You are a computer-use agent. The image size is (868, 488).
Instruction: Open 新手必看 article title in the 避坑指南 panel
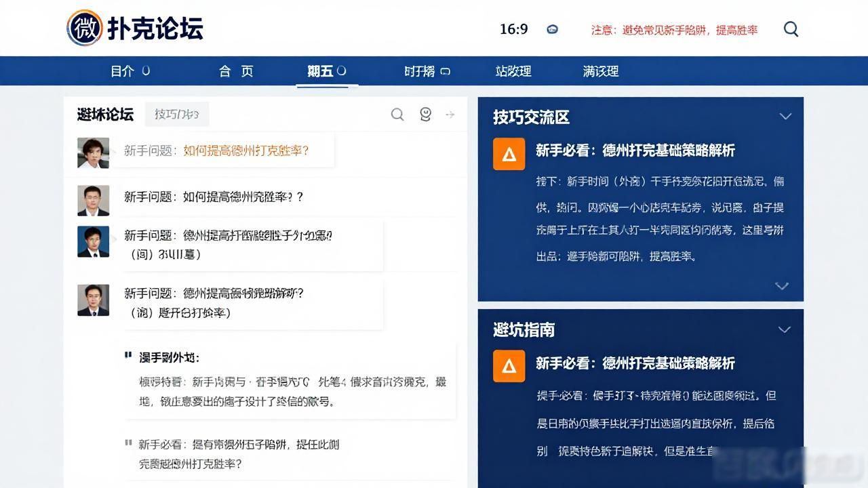coord(635,363)
